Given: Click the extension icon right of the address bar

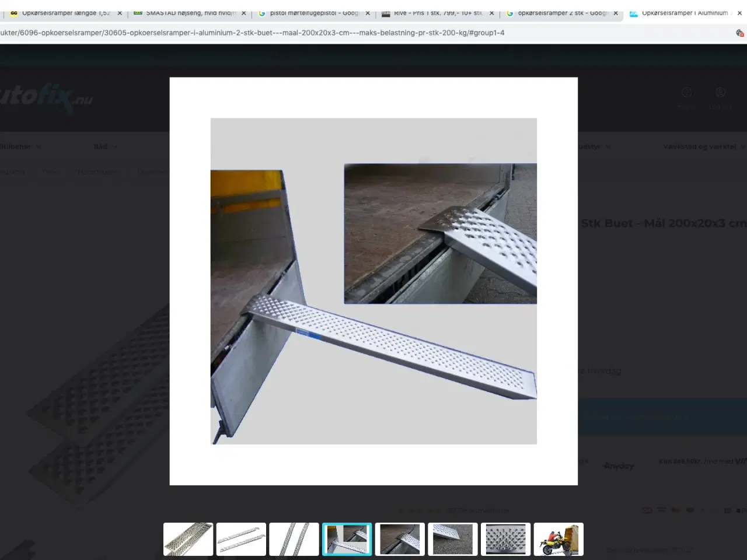Looking at the screenshot, I should click(739, 33).
